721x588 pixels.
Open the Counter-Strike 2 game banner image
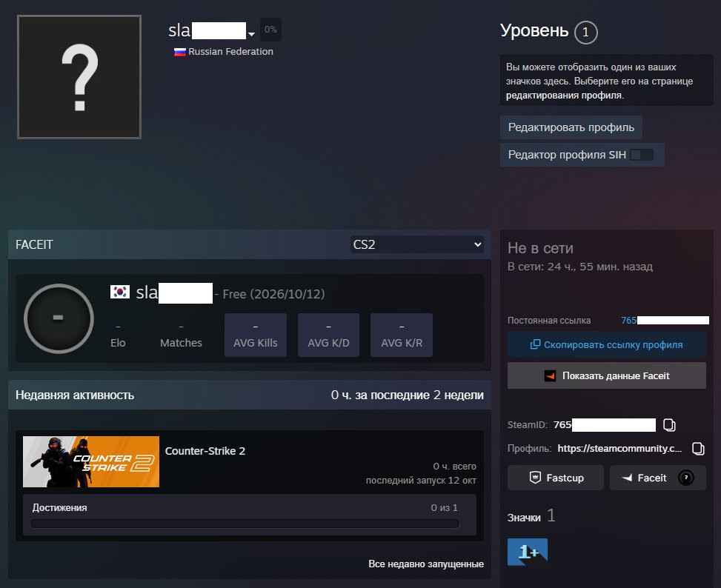click(91, 461)
